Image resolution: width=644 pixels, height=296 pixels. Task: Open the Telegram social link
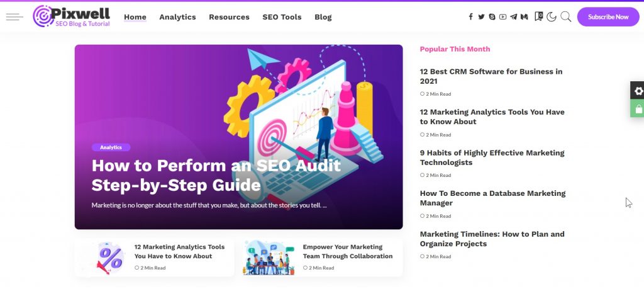[513, 17]
